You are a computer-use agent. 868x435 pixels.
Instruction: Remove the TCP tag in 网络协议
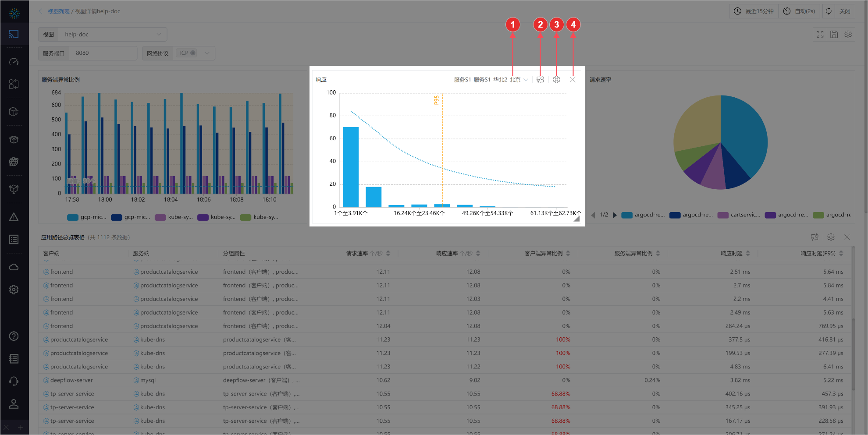point(193,53)
